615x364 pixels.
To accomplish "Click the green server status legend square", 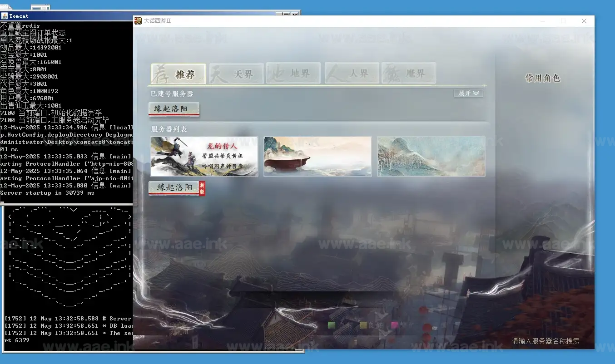I will [332, 325].
